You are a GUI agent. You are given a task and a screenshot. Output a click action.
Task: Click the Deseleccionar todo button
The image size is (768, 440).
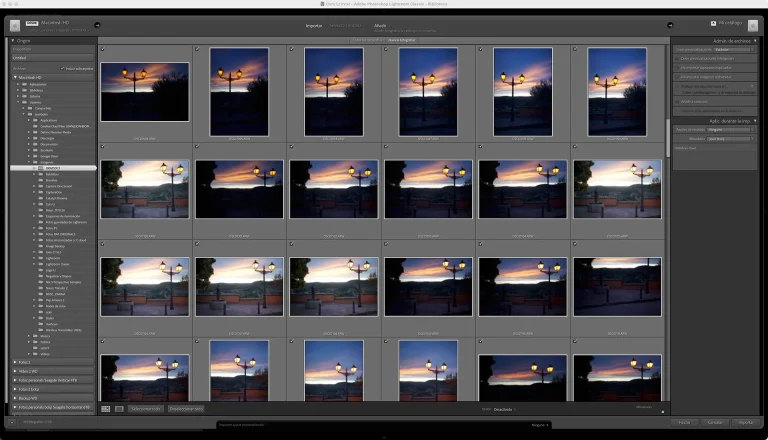(186, 409)
